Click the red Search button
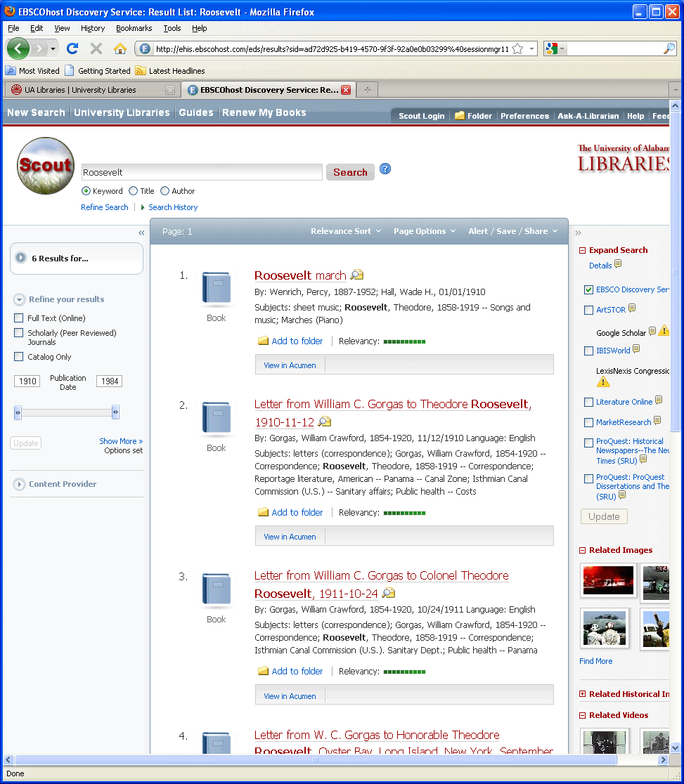 (x=350, y=172)
